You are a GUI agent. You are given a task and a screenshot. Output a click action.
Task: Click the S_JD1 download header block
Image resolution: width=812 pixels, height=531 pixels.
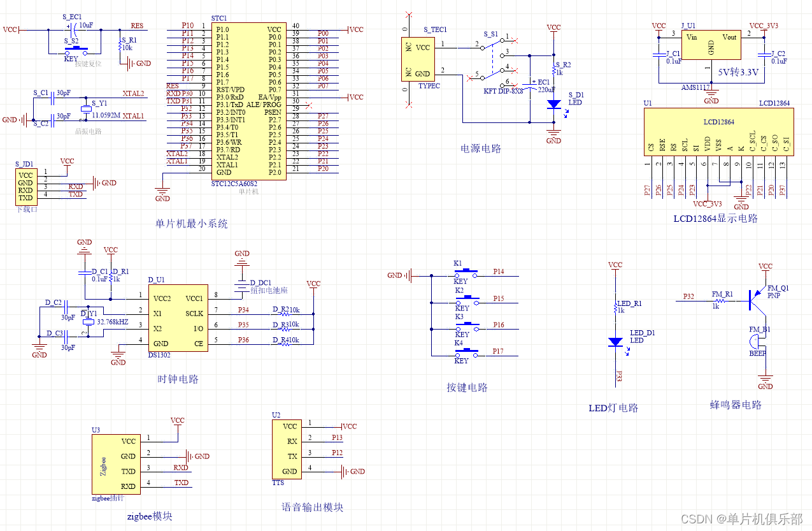(26, 186)
